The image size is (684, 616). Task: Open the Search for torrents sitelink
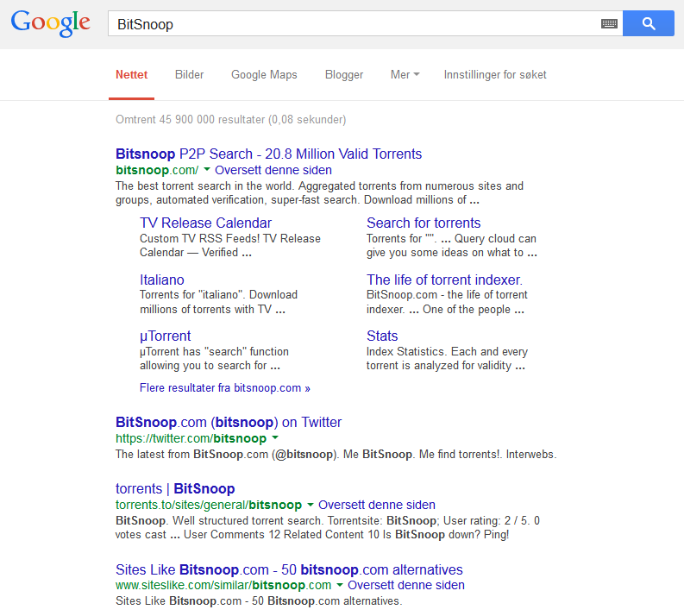click(x=424, y=223)
